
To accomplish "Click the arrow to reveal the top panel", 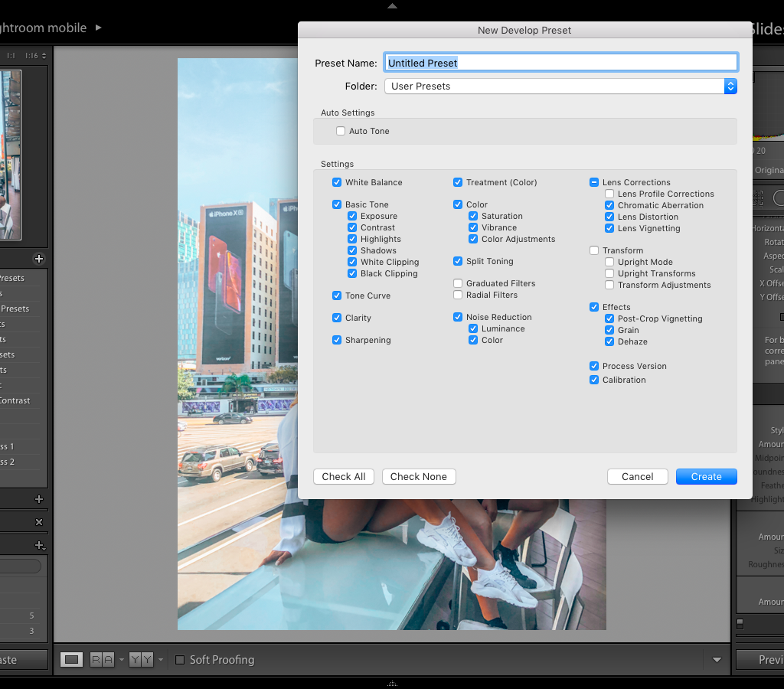I will pos(391,5).
